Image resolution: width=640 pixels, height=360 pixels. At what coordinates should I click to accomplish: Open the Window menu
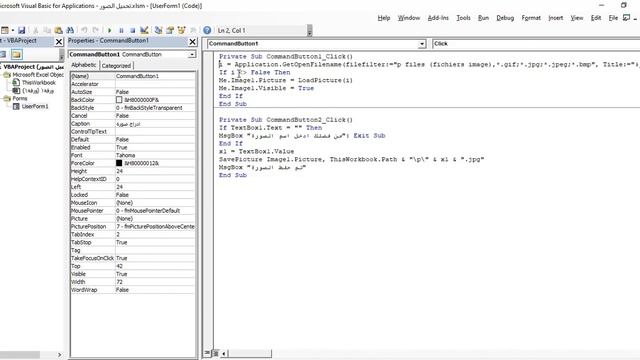click(409, 18)
